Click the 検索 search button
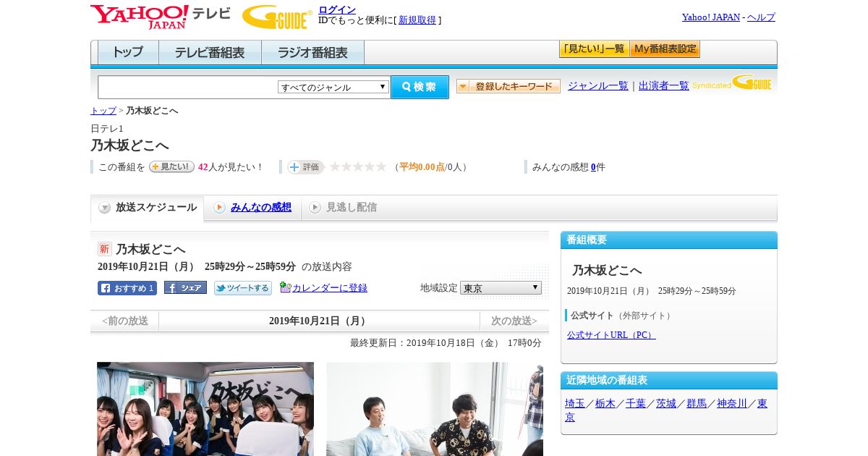 pyautogui.click(x=420, y=87)
